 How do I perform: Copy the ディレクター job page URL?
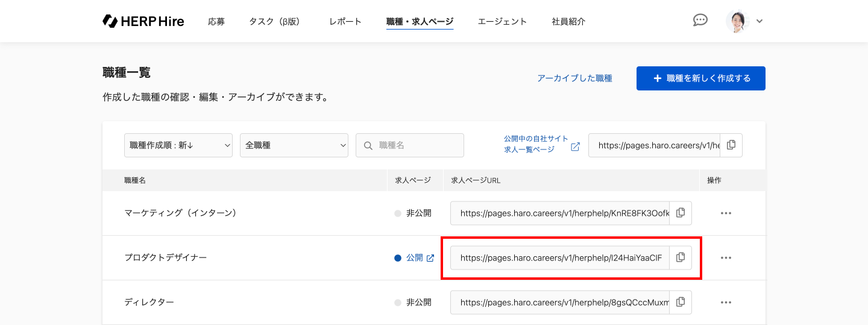tap(681, 302)
